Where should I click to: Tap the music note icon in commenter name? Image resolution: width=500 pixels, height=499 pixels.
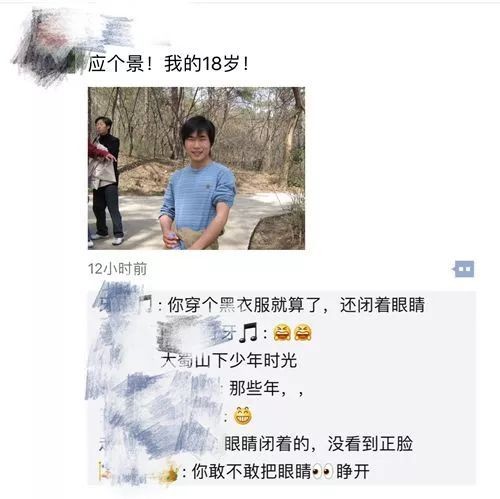249,333
